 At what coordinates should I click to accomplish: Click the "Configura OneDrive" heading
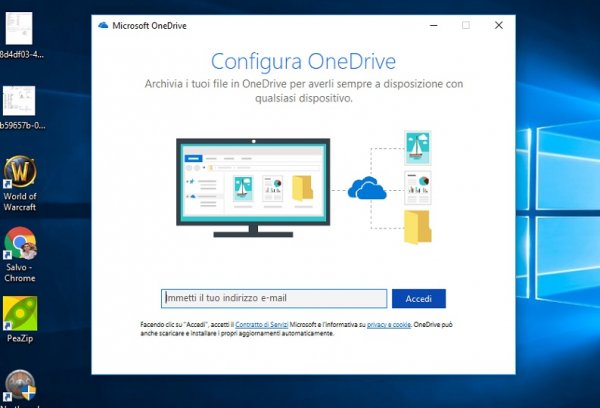303,61
